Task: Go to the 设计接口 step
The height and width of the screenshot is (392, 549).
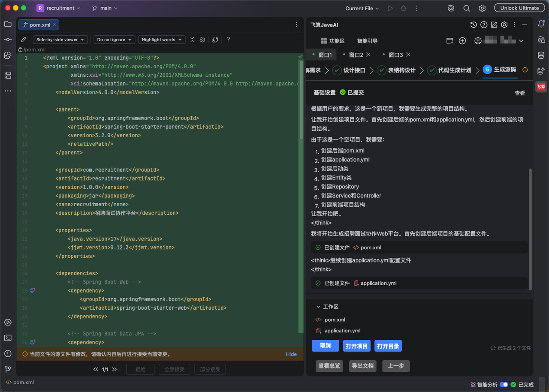Action: [349, 70]
